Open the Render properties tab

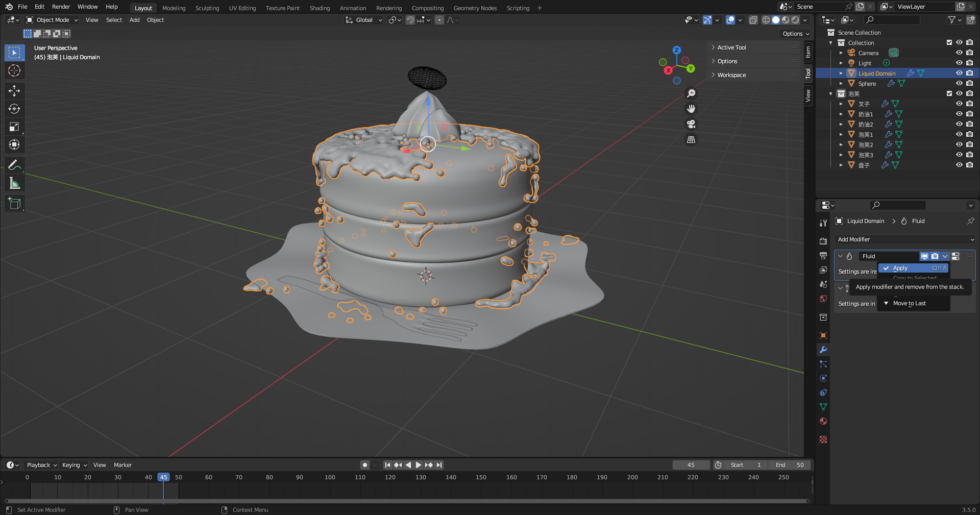pyautogui.click(x=823, y=241)
